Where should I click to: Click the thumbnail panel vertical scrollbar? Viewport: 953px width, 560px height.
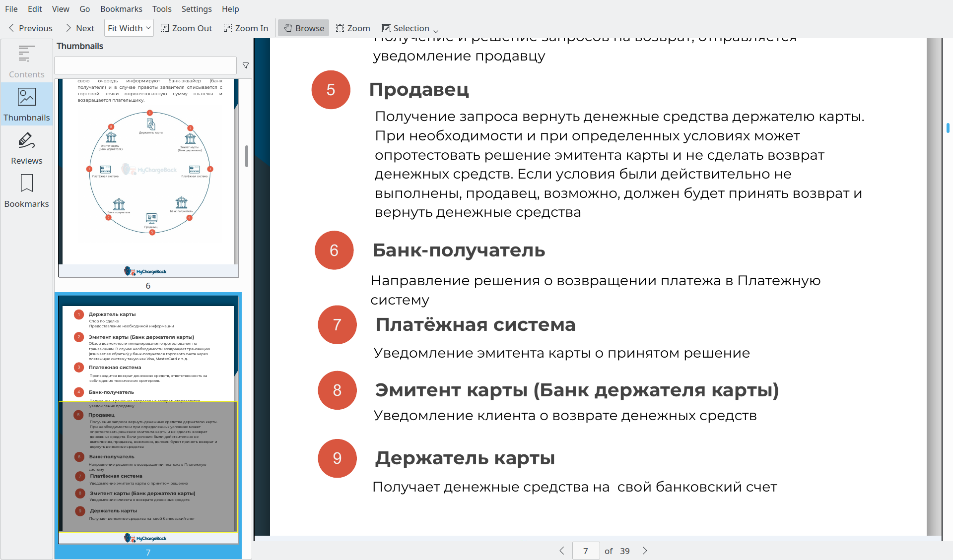tap(247, 156)
